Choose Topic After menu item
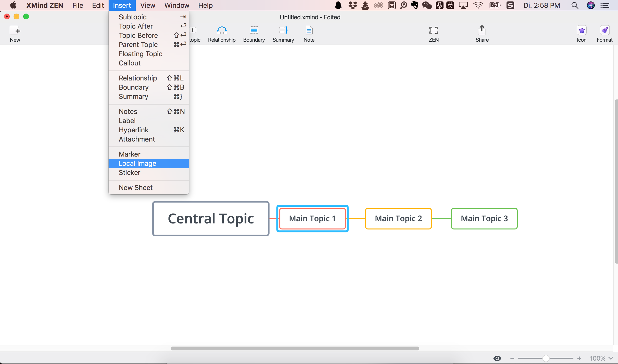This screenshot has width=618, height=364. [x=149, y=26]
